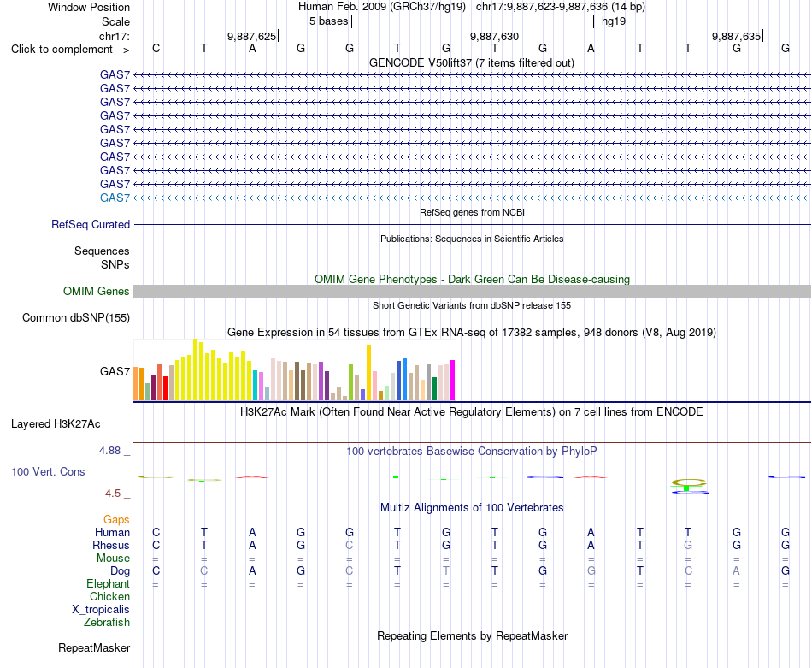Click the magenta GTEx bar at the end
Image resolution: width=812 pixels, height=668 pixels.
coord(453,381)
